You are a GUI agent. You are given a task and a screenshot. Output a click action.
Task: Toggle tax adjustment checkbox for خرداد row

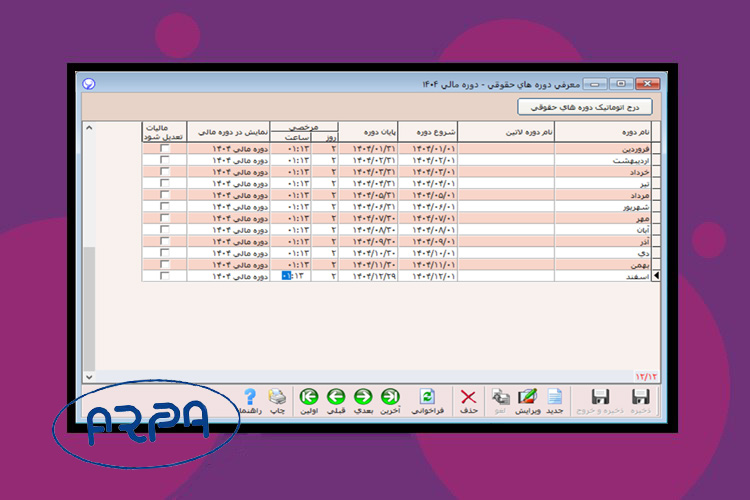pyautogui.click(x=164, y=171)
